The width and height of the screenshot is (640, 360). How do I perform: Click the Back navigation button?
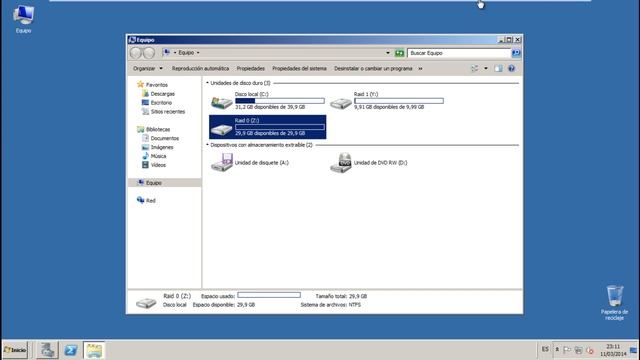tap(136, 53)
